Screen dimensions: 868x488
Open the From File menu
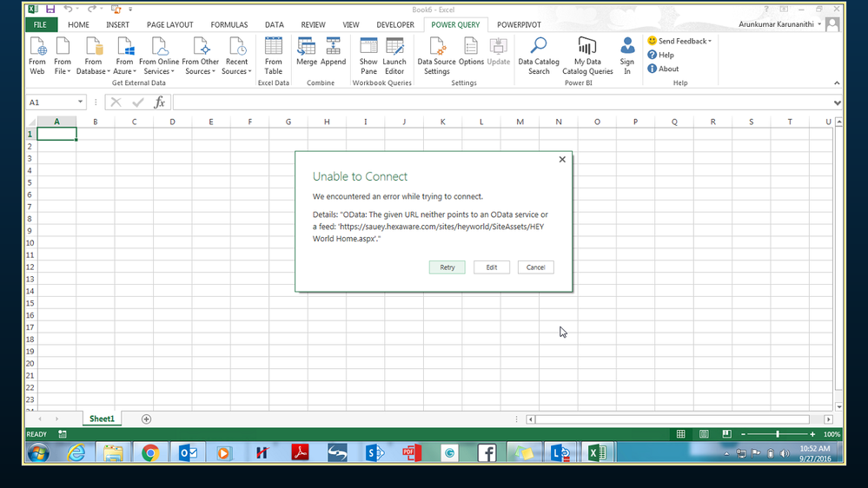(x=63, y=56)
